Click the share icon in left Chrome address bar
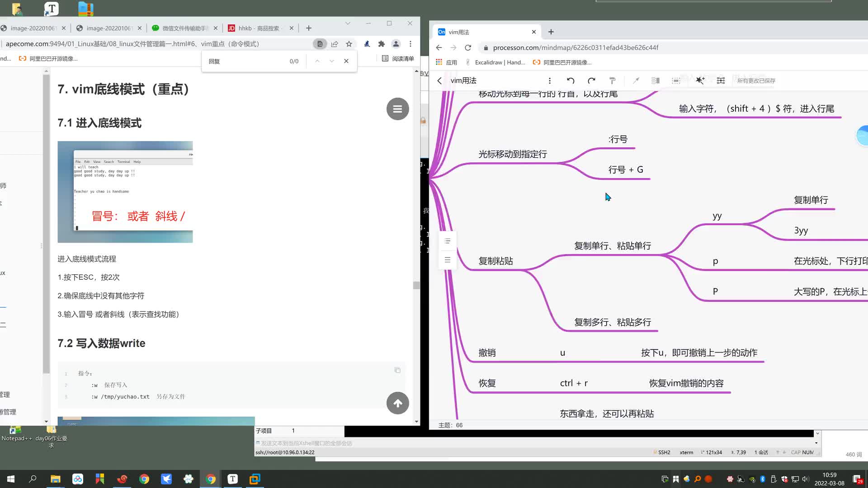The image size is (868, 488). [x=335, y=44]
